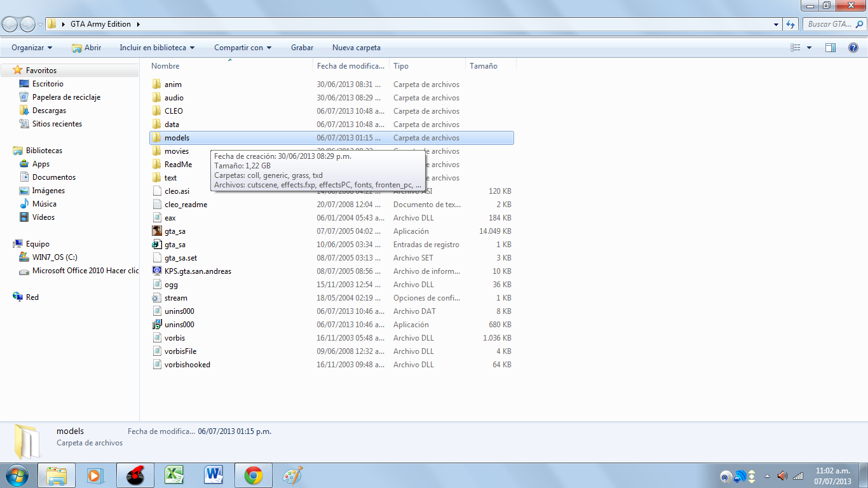This screenshot has width=868, height=488.
Task: Expand the path arrow after GTA Army Edition
Action: (x=138, y=24)
